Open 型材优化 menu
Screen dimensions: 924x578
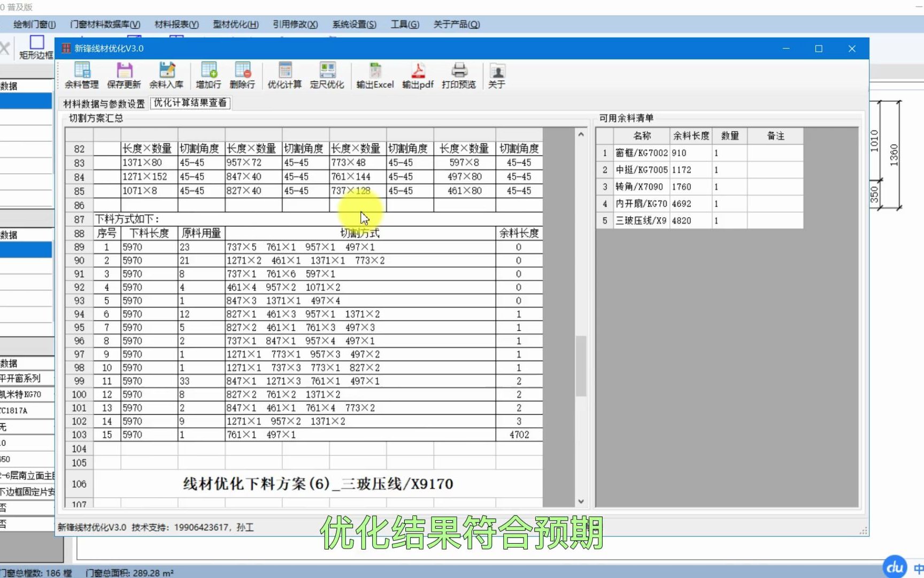coord(236,24)
